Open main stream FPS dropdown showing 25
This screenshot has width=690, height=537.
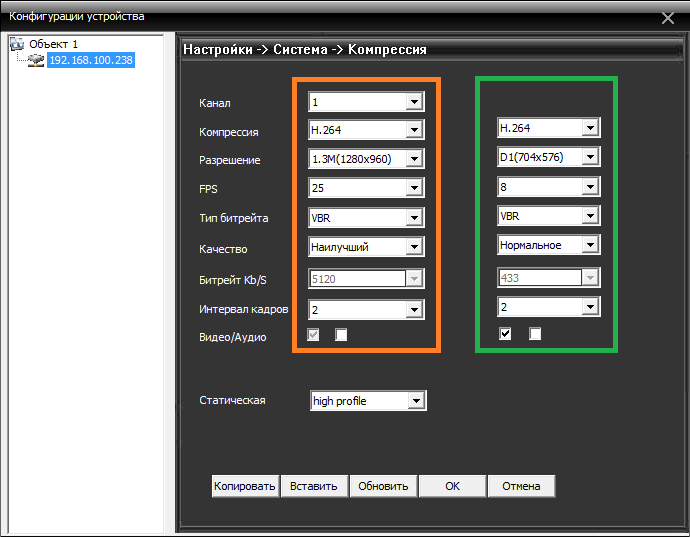tap(366, 188)
